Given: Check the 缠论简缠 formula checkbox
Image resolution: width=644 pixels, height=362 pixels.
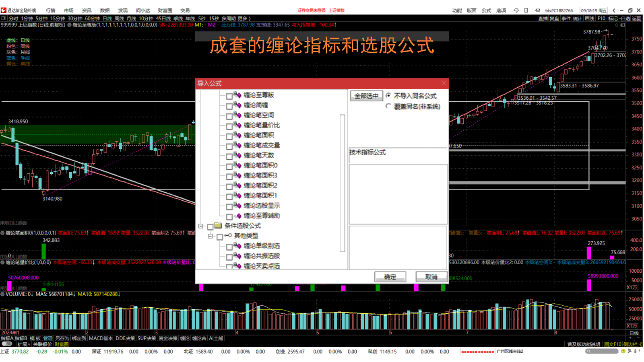Looking at the screenshot, I should 229,106.
